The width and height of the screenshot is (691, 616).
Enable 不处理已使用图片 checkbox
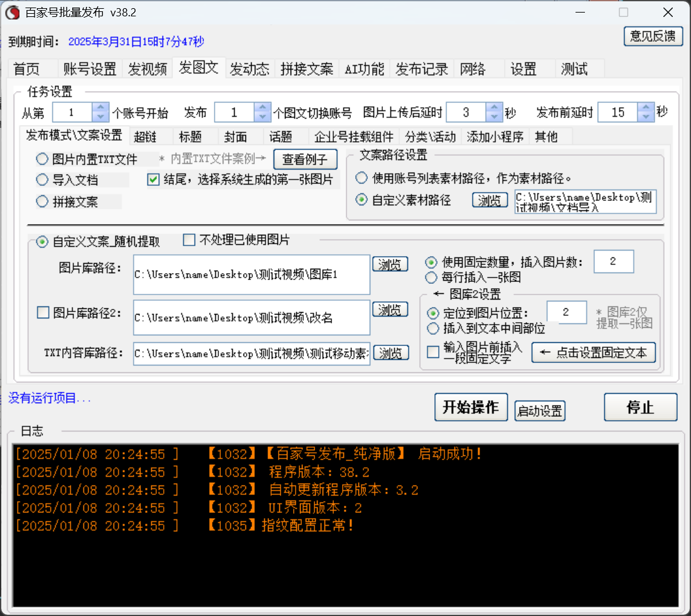pyautogui.click(x=189, y=240)
